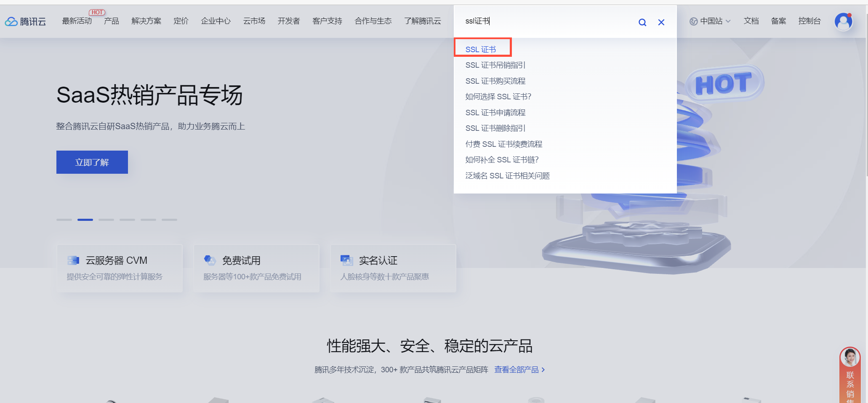Viewport: 868px width, 403px height.
Task: Click the Tencent Cloud logo
Action: click(x=26, y=21)
